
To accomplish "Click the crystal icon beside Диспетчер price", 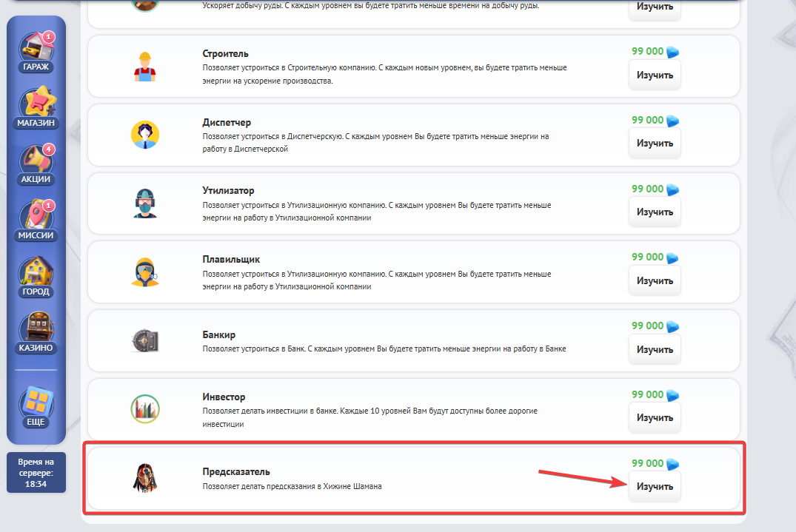I will tap(672, 121).
